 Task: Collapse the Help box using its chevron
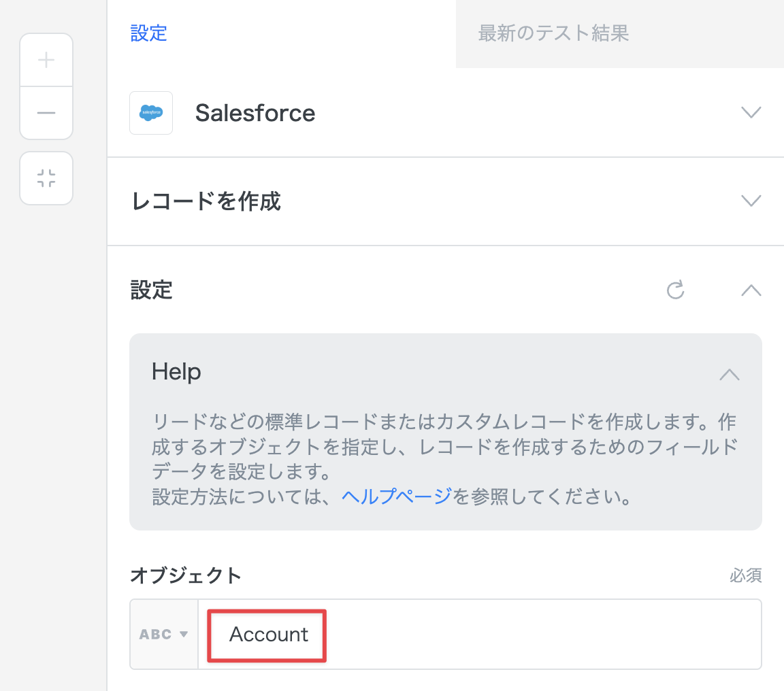coord(729,374)
